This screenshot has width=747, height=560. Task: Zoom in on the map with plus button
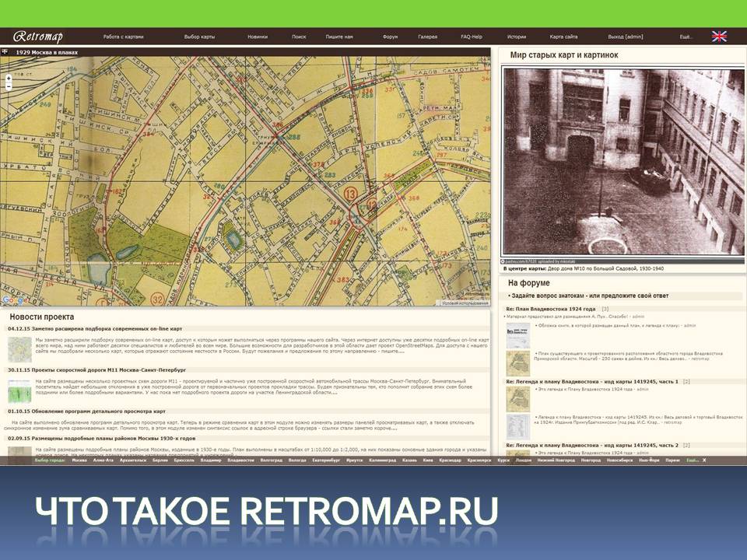tap(9, 78)
